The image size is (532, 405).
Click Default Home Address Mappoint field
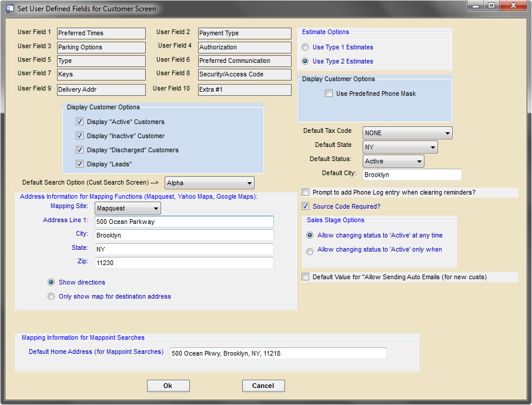(278, 353)
